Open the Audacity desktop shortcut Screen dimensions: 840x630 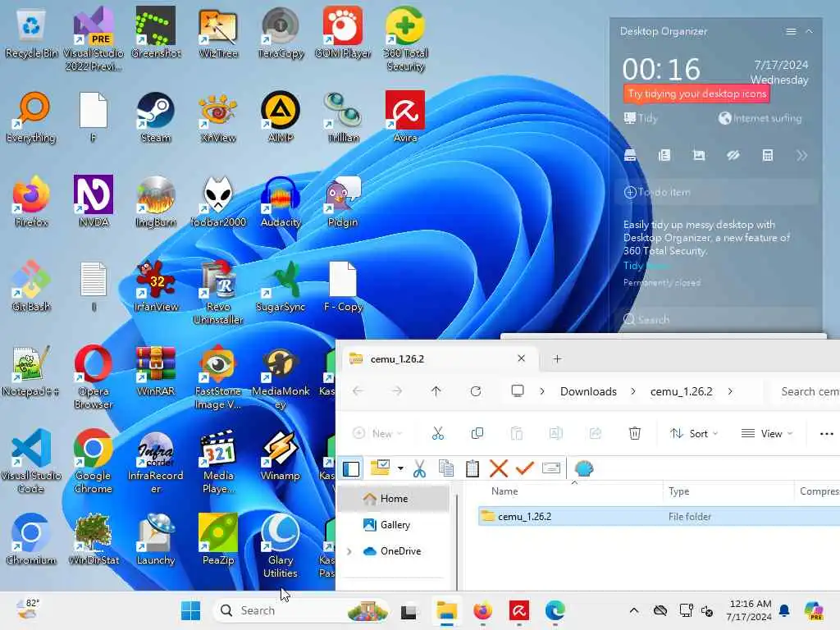coord(281,202)
